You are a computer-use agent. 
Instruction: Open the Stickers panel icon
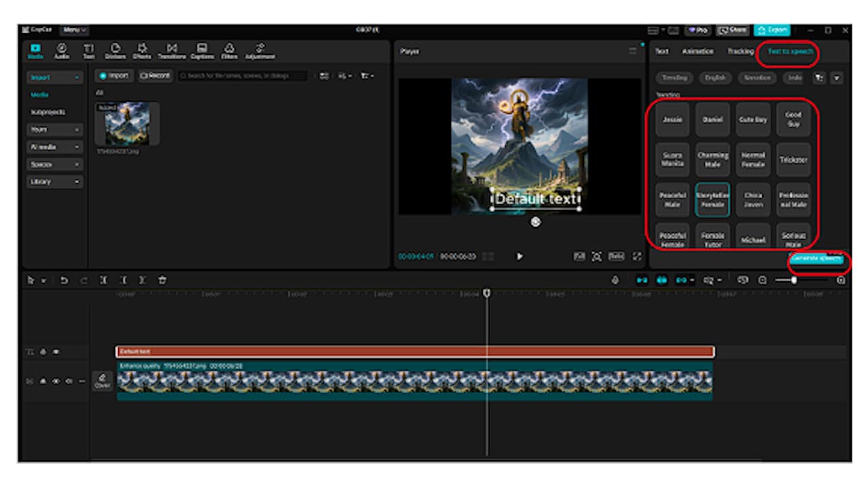click(x=115, y=51)
